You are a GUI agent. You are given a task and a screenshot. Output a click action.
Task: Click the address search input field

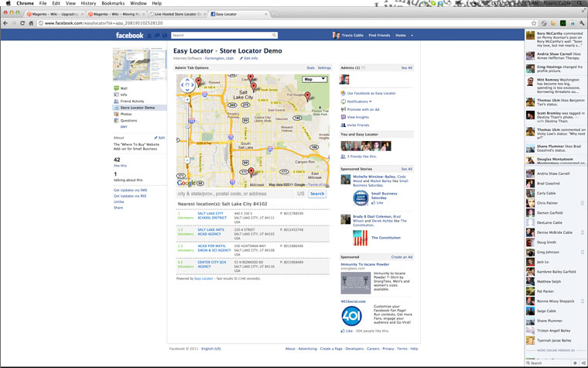click(x=235, y=194)
